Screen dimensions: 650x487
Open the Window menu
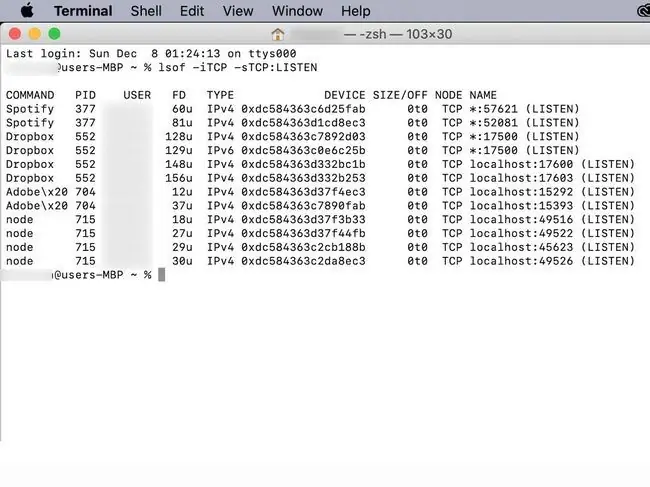tap(297, 11)
